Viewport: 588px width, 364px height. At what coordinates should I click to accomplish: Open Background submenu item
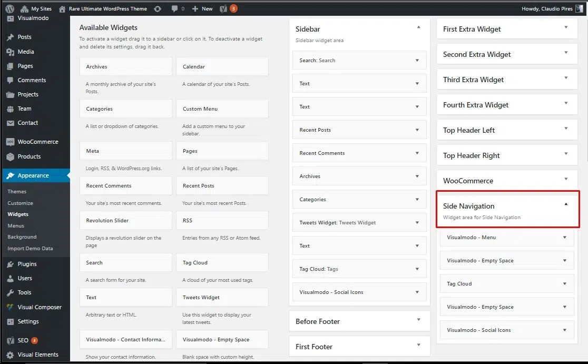[x=22, y=237]
